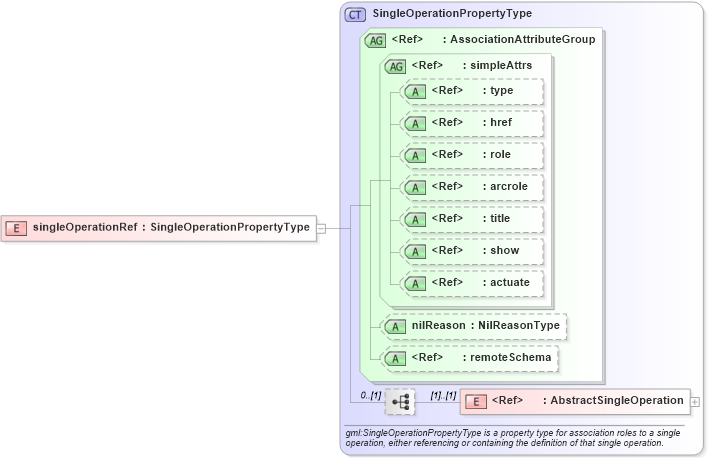Click the A icon of title attribute
This screenshot has height=458, width=708.
(x=415, y=220)
